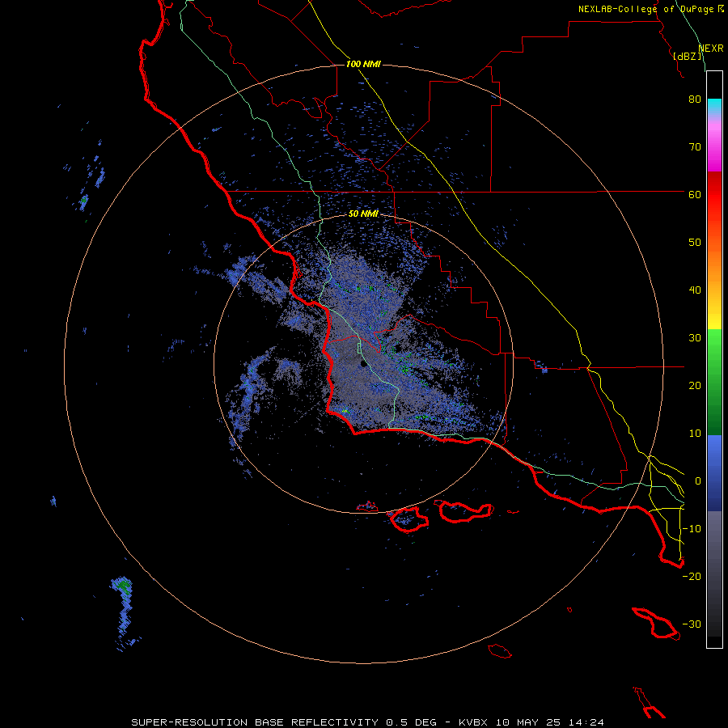Click the 60 value on the dBZ scale
The width and height of the screenshot is (728, 728).
[695, 194]
